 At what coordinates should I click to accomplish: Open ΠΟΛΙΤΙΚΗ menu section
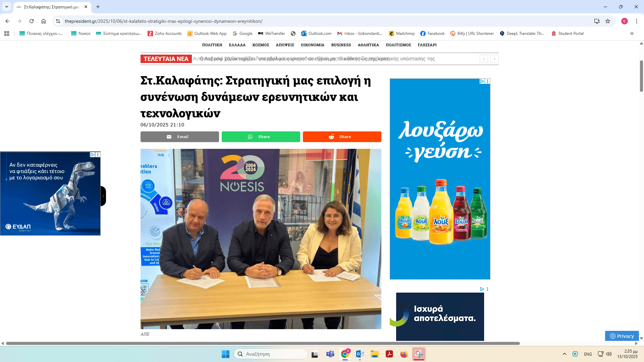tap(212, 45)
